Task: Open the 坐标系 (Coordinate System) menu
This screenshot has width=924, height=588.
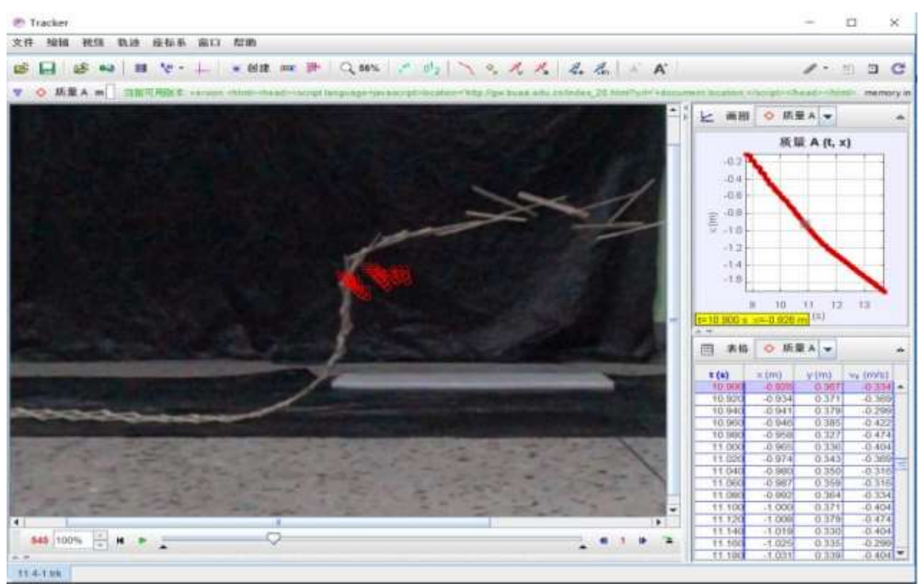Action: point(169,43)
